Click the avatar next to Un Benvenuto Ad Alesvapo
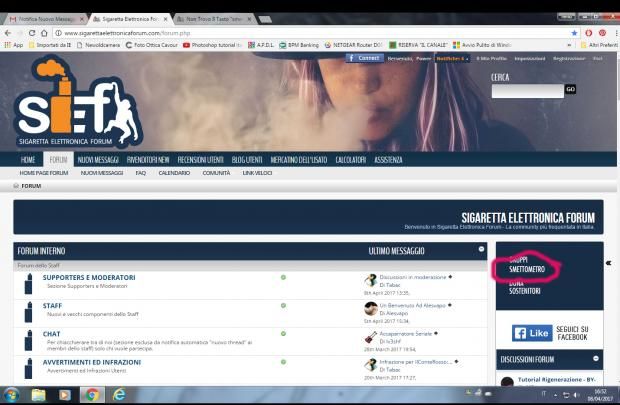This screenshot has height=405, width=620. click(x=370, y=308)
